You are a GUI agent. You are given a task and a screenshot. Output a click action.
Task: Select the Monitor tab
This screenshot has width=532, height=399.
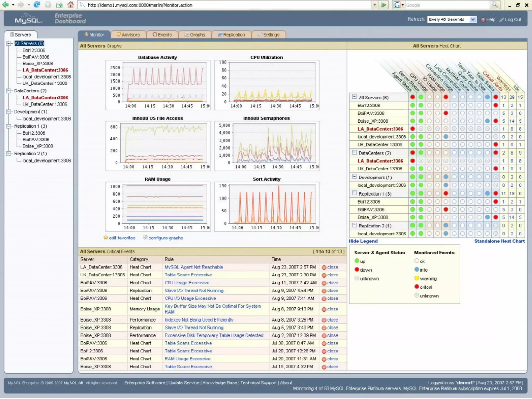[94, 35]
